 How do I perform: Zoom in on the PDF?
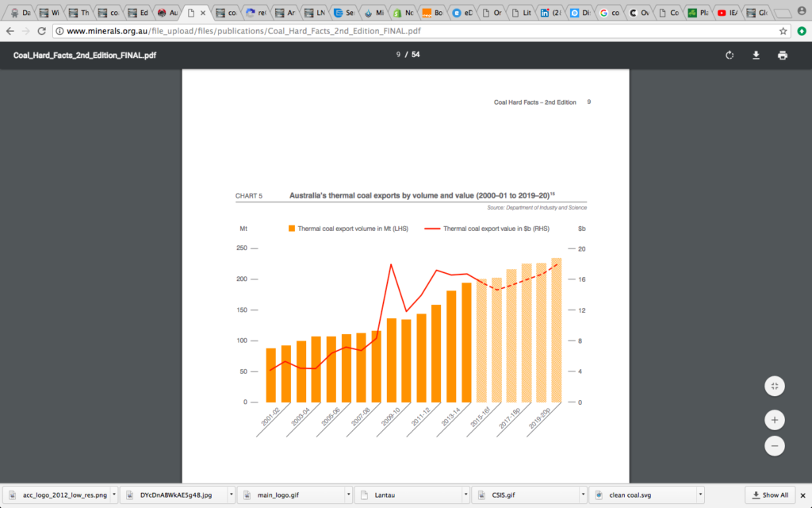775,419
